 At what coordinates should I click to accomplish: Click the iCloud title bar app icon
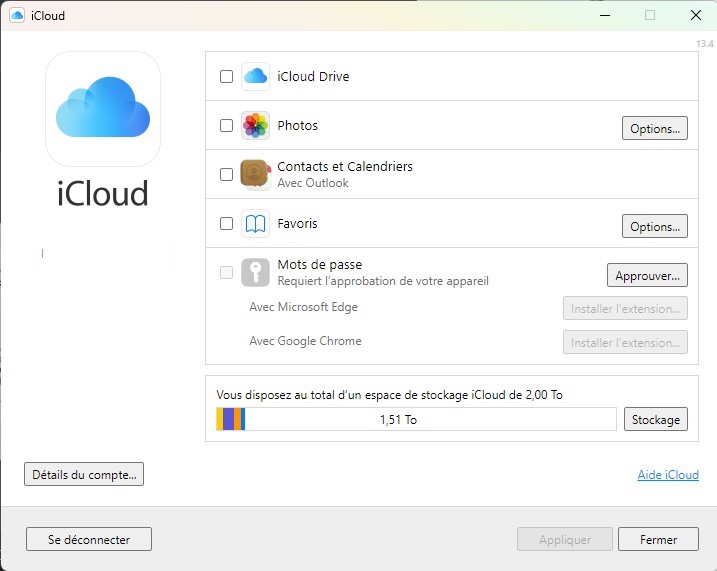[x=17, y=16]
